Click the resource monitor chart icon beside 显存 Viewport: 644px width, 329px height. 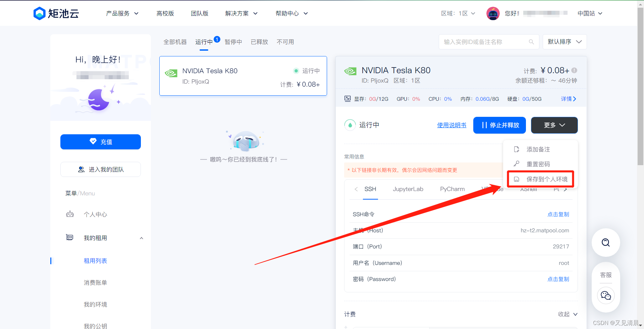pos(347,99)
